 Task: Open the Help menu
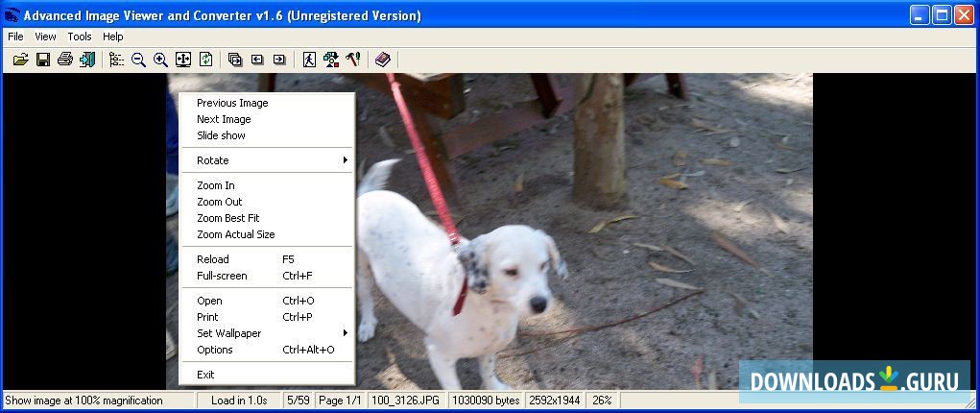point(113,36)
